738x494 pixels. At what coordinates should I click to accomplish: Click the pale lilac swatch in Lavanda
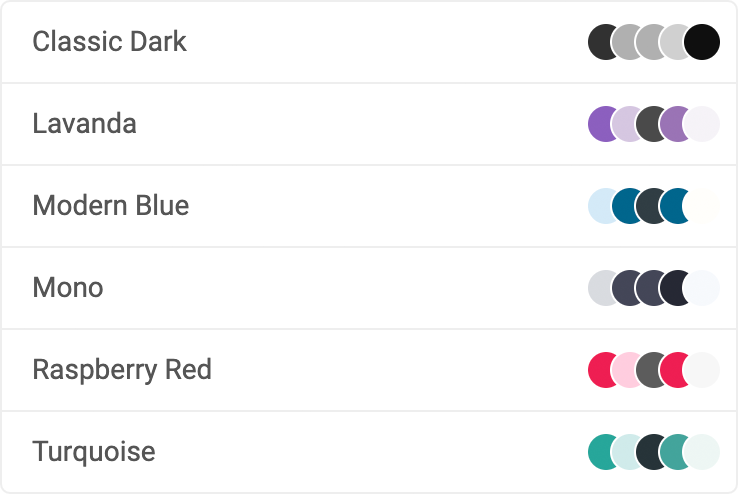(x=625, y=124)
